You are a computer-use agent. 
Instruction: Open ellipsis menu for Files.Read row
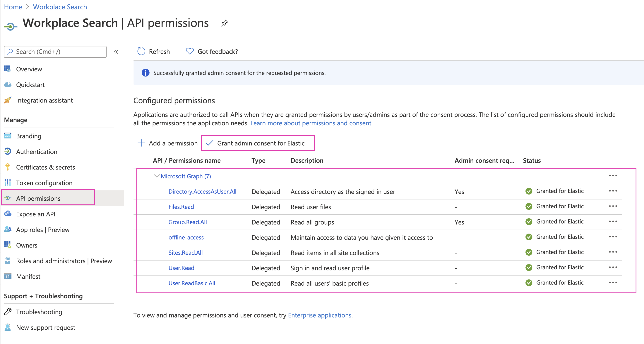[x=613, y=206]
